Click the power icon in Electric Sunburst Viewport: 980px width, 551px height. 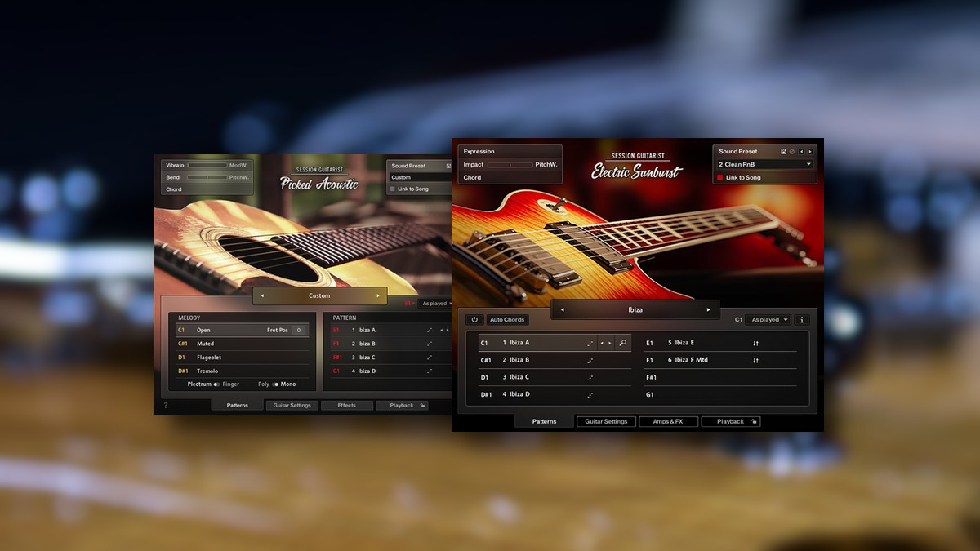pos(474,320)
